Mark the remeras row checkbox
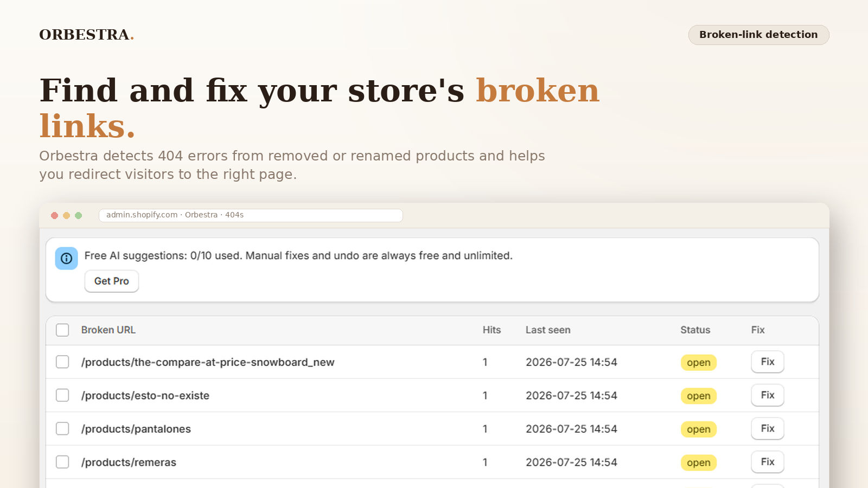Image resolution: width=868 pixels, height=488 pixels. click(x=62, y=462)
